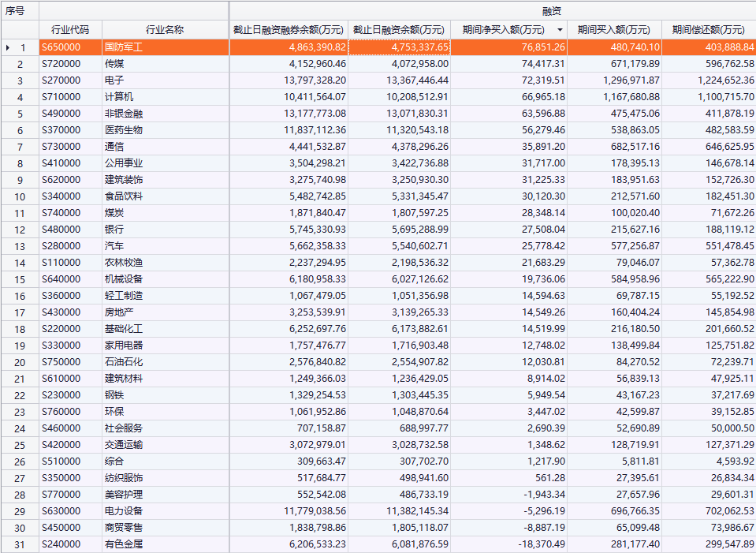Select the 融资 group header band
Viewport: 756px width, 553px height.
coord(492,11)
